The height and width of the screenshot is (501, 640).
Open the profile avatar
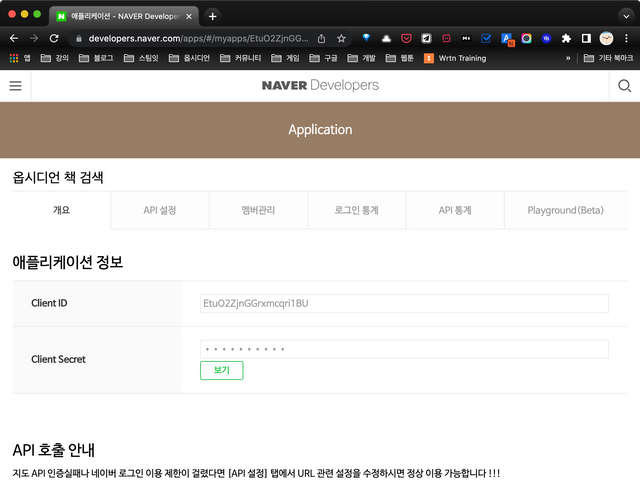point(606,38)
